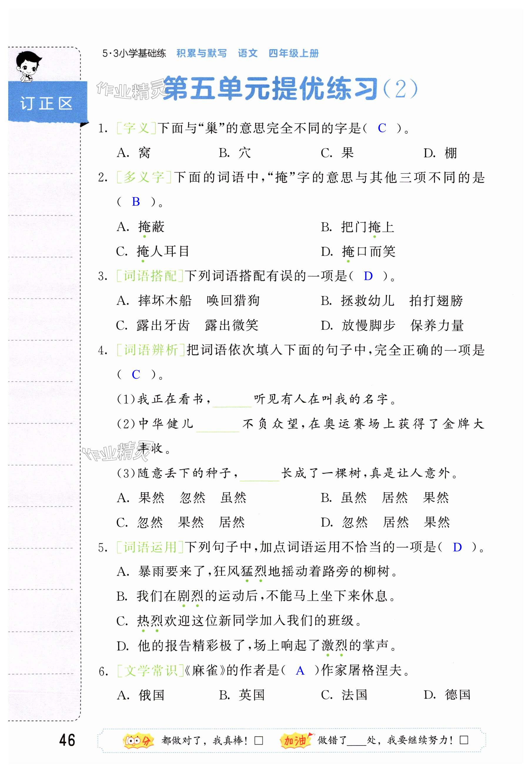Viewport: 532px width, 772px height.
Task: Click the green [词语辨析] tag
Action: click(151, 350)
